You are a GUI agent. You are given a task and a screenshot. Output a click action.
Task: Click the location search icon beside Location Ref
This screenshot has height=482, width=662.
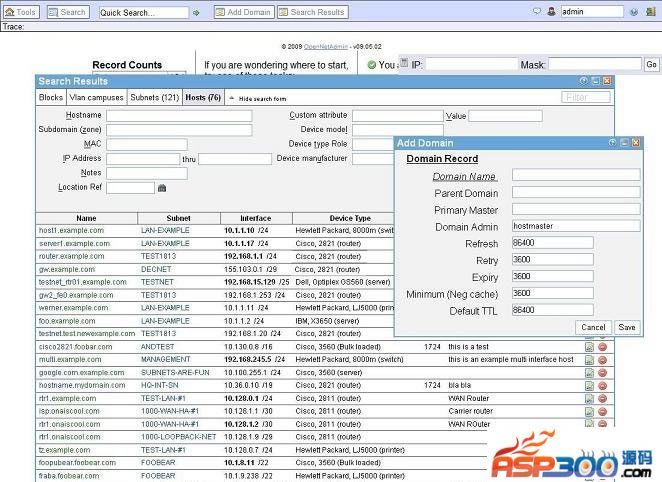(162, 187)
